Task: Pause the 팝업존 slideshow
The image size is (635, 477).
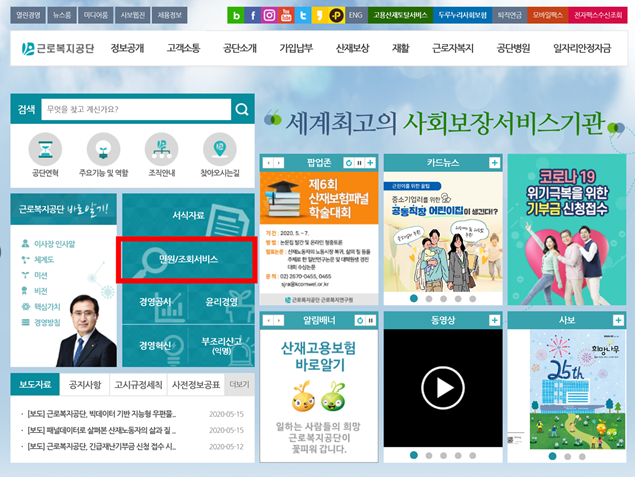Action: tap(360, 163)
